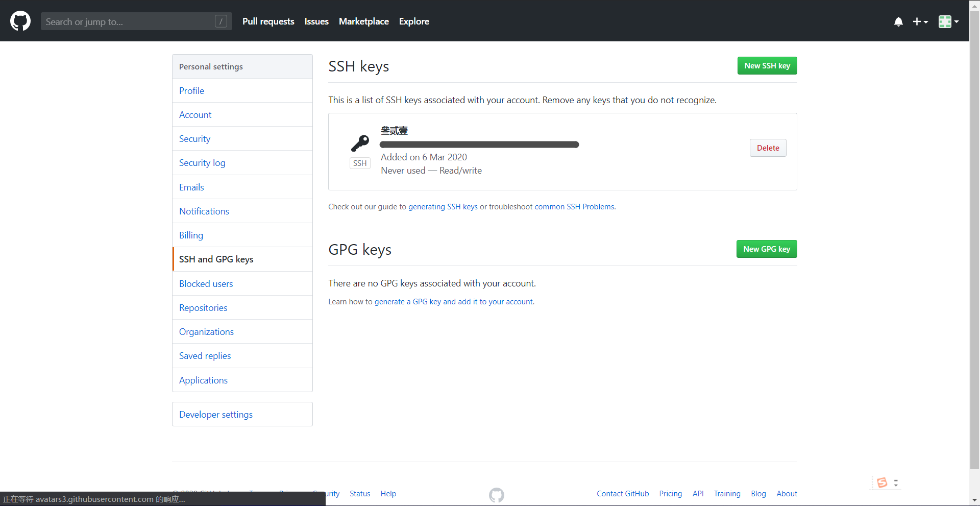Open Contact GitHub in the footer
The image size is (980, 506).
623,494
